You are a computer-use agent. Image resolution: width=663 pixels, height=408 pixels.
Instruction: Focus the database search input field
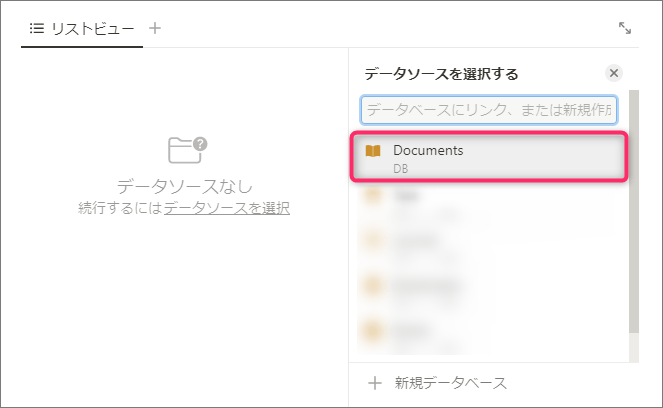(x=488, y=110)
